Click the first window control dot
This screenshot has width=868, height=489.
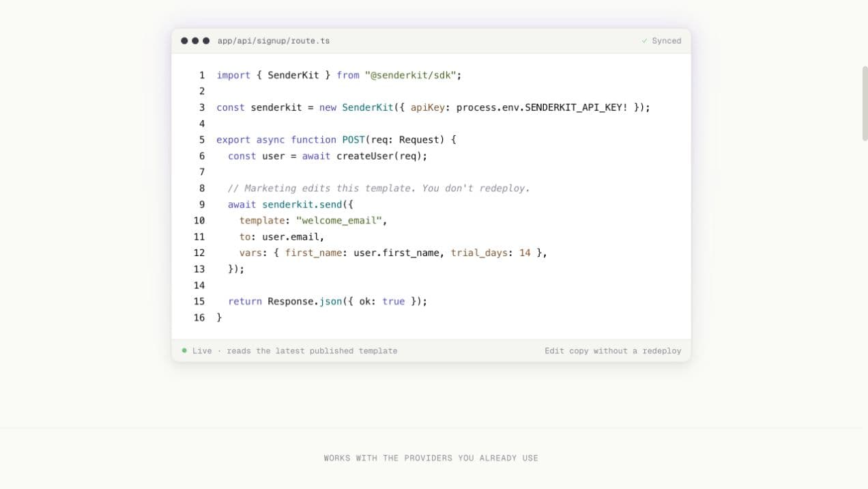184,41
